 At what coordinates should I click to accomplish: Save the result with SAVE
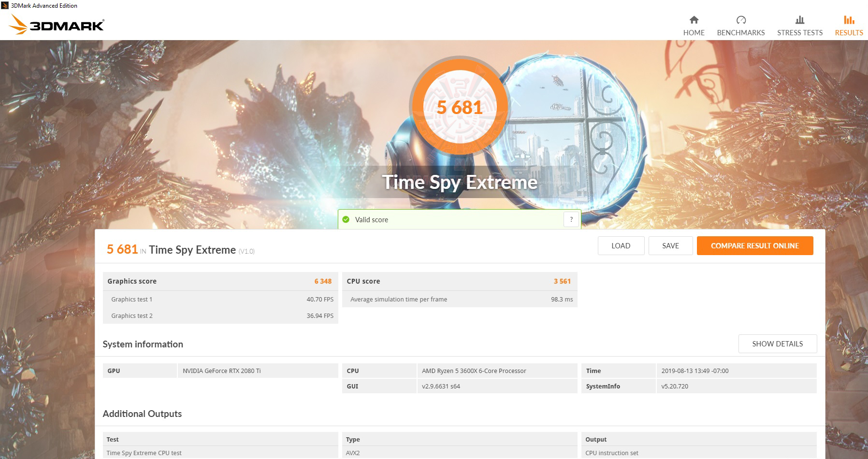[670, 245]
